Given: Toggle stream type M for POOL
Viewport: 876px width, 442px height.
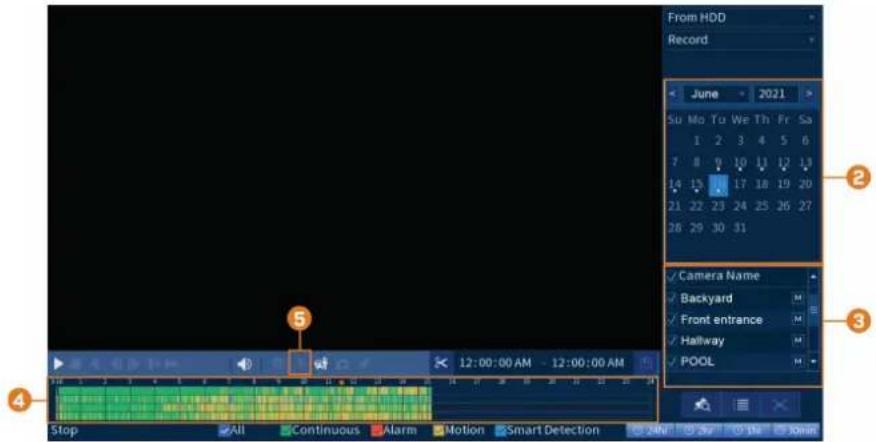Looking at the screenshot, I should tap(798, 362).
